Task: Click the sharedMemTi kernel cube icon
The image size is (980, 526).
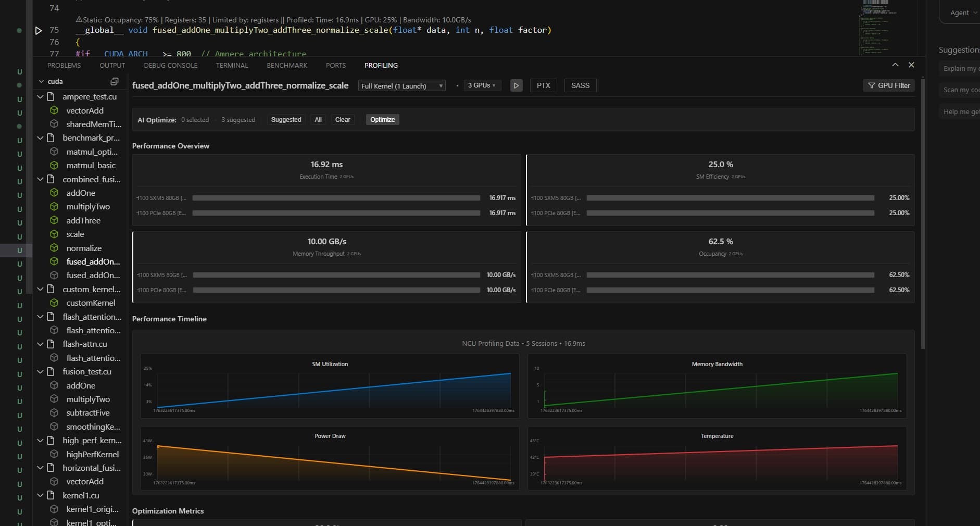Action: pyautogui.click(x=55, y=124)
